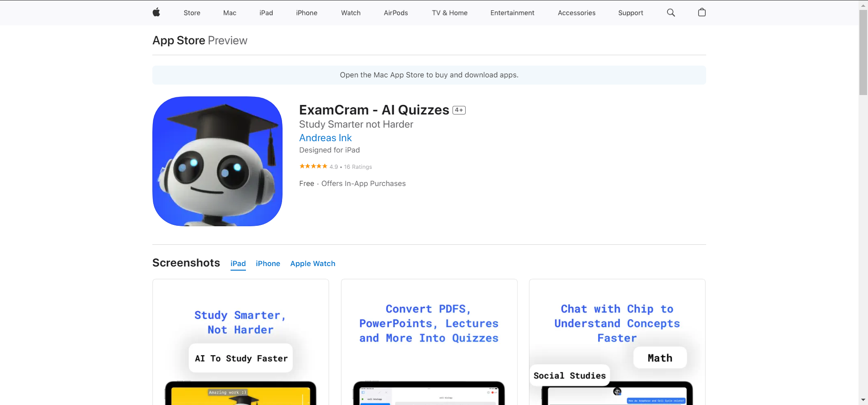Click the Screenshots section heading
The image size is (868, 405).
(x=186, y=263)
